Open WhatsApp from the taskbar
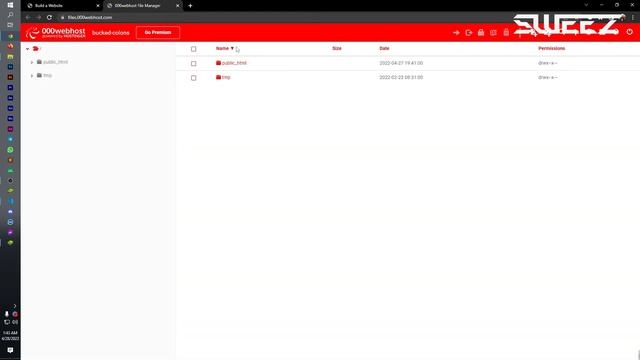 (x=10, y=150)
